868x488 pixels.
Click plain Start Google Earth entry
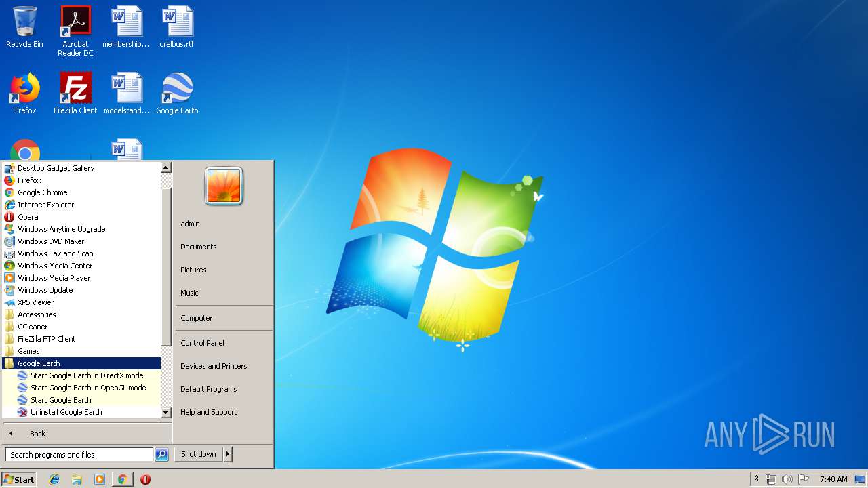click(81, 400)
